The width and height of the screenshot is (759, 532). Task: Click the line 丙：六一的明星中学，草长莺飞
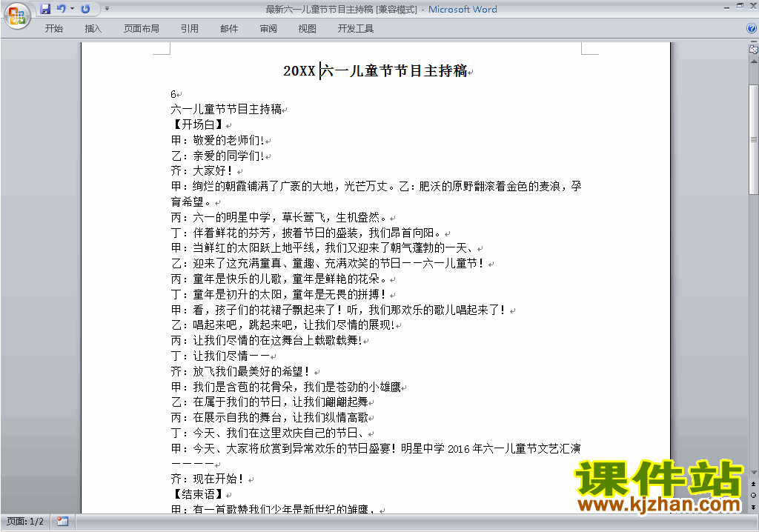click(x=279, y=217)
